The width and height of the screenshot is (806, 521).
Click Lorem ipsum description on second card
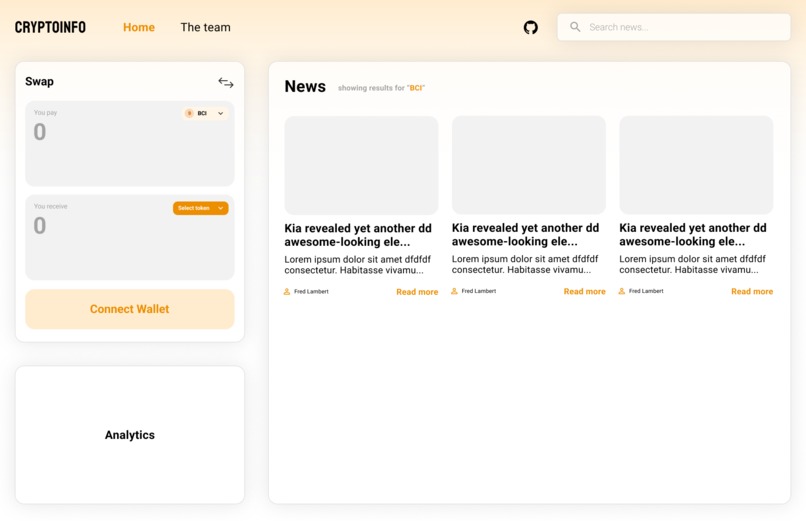click(x=525, y=264)
